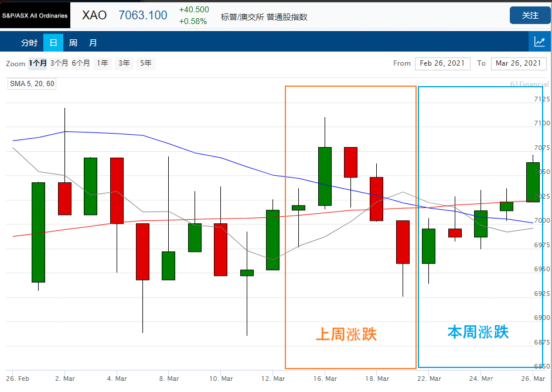The image size is (552, 392).
Task: Click the 标普/澳交所 普通股指数 name
Action: pyautogui.click(x=264, y=17)
